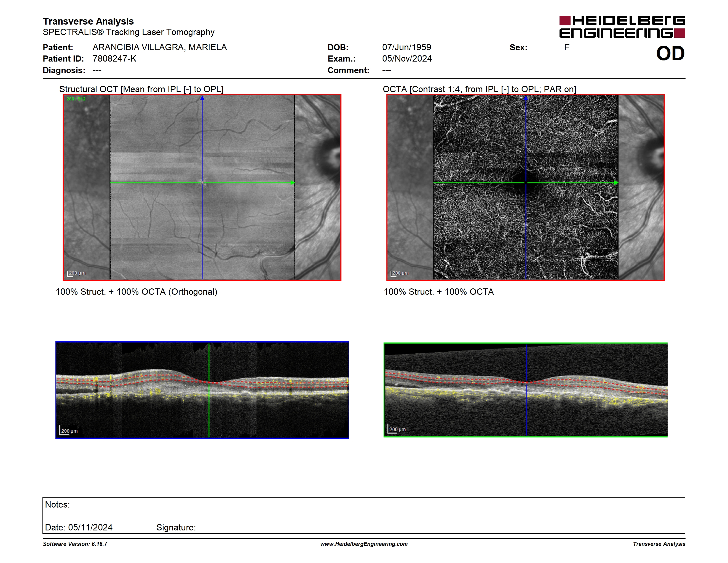Click the blue arrowhead atop Structural OCT scan line
The height and width of the screenshot is (563, 728).
point(202,98)
